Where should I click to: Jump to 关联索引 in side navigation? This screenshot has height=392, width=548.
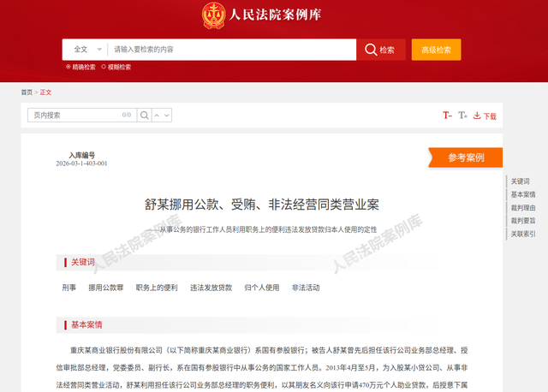tap(523, 234)
